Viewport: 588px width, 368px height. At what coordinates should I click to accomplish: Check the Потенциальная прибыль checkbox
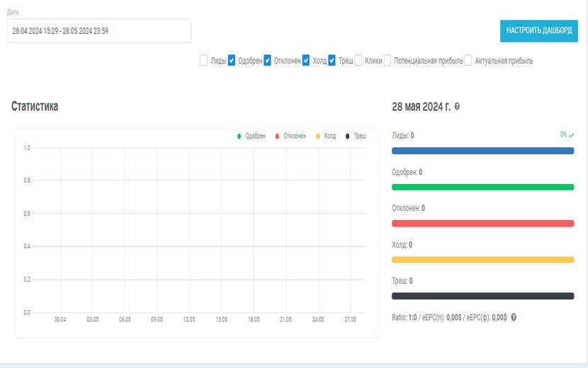(388, 61)
